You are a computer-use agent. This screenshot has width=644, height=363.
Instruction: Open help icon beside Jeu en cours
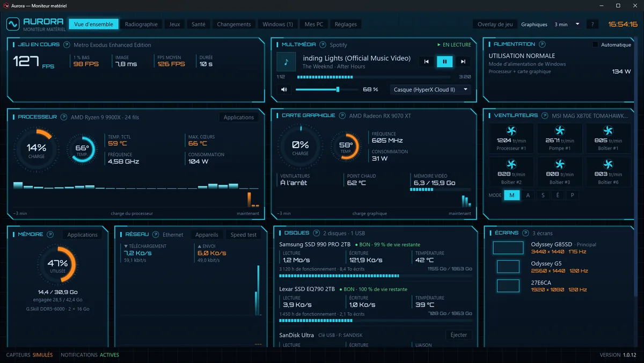[x=67, y=45]
